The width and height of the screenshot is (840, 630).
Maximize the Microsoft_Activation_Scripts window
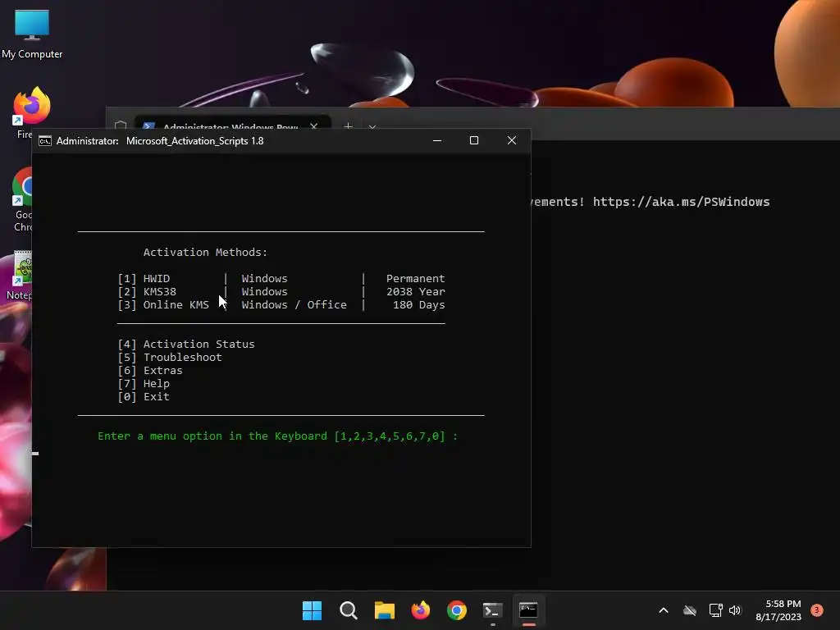(474, 140)
